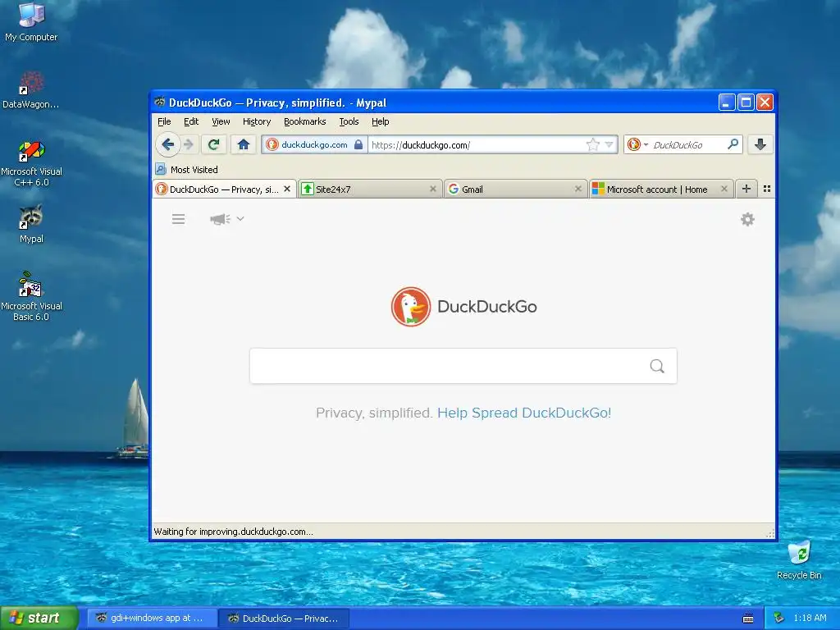Switch to the Gmail tab

click(514, 189)
